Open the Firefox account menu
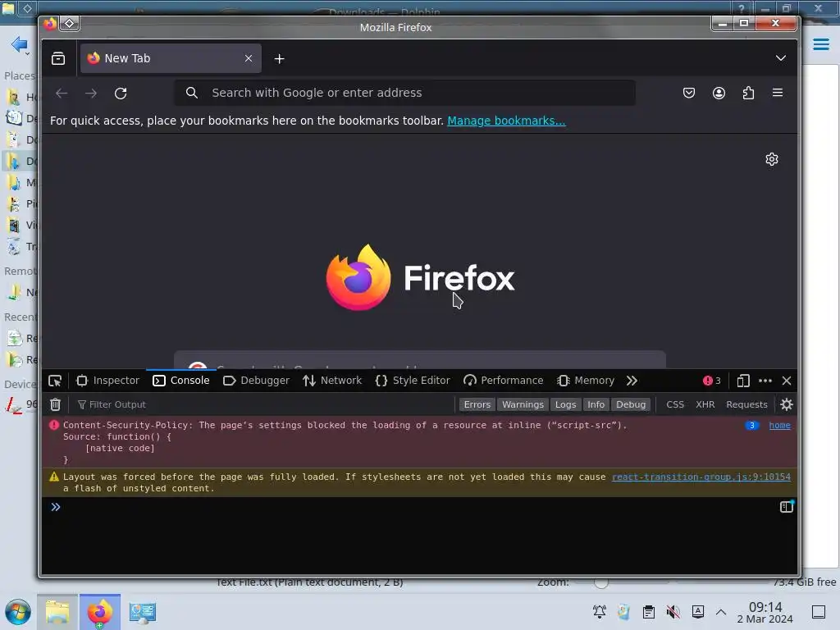This screenshot has width=840, height=630. point(719,93)
